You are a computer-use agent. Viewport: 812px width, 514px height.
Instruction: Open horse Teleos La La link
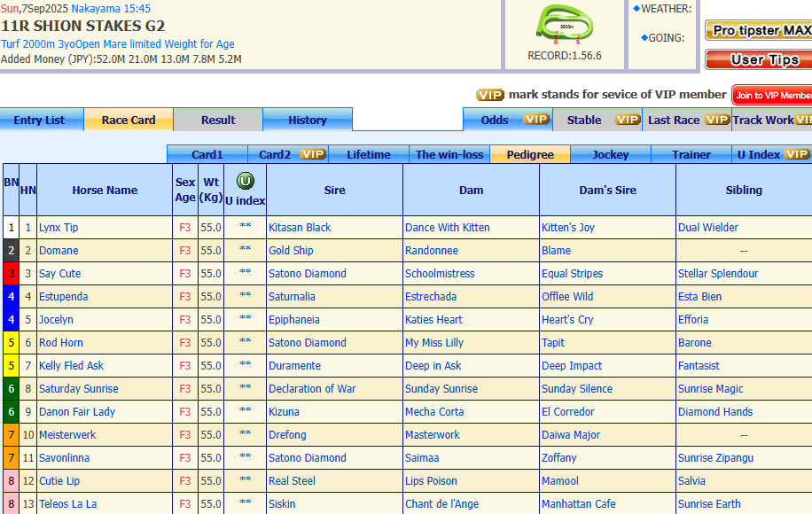click(x=67, y=503)
